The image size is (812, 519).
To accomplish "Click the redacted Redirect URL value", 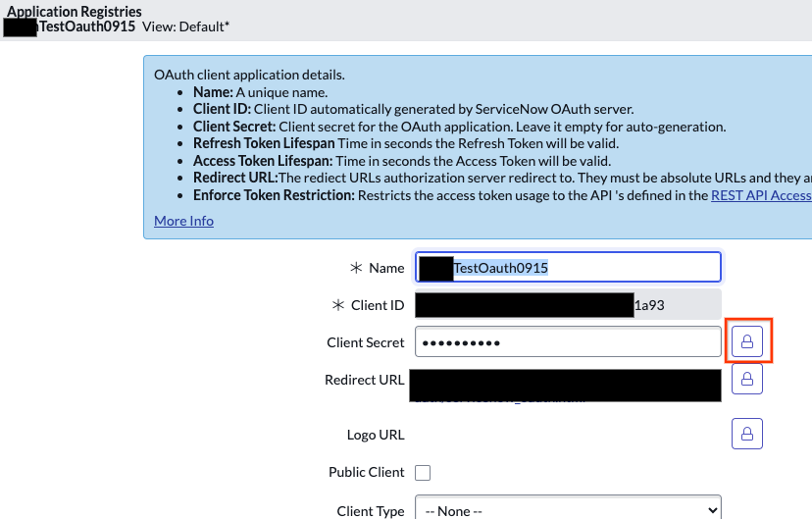I will pyautogui.click(x=565, y=385).
